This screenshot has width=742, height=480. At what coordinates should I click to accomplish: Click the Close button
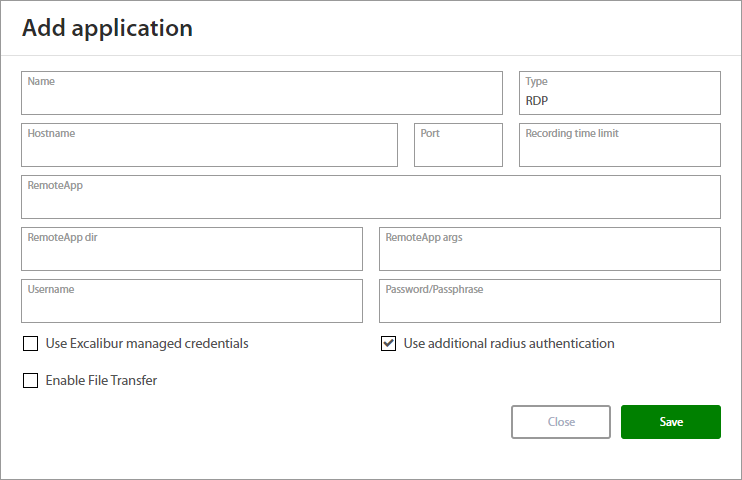pos(561,422)
